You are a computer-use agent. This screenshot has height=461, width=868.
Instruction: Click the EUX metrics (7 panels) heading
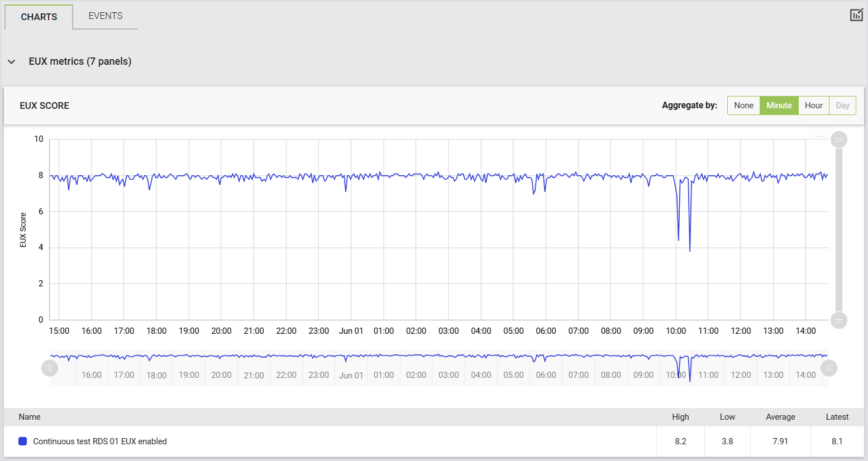point(80,61)
